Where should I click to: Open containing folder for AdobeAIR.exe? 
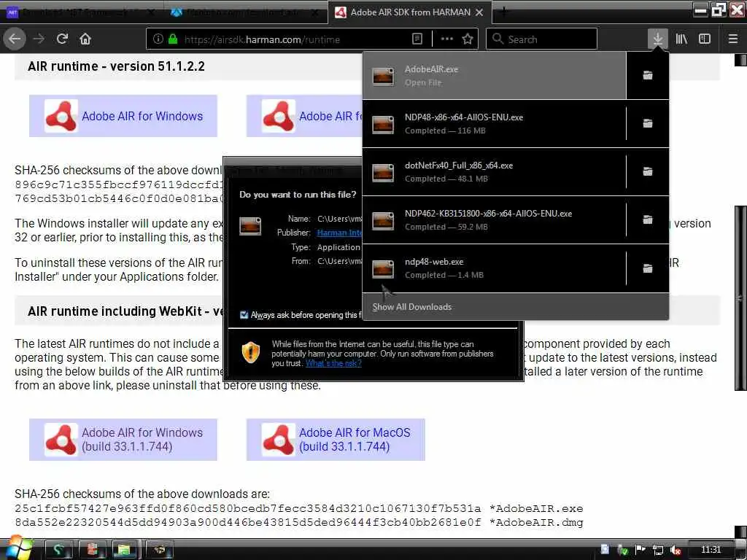[x=648, y=75]
